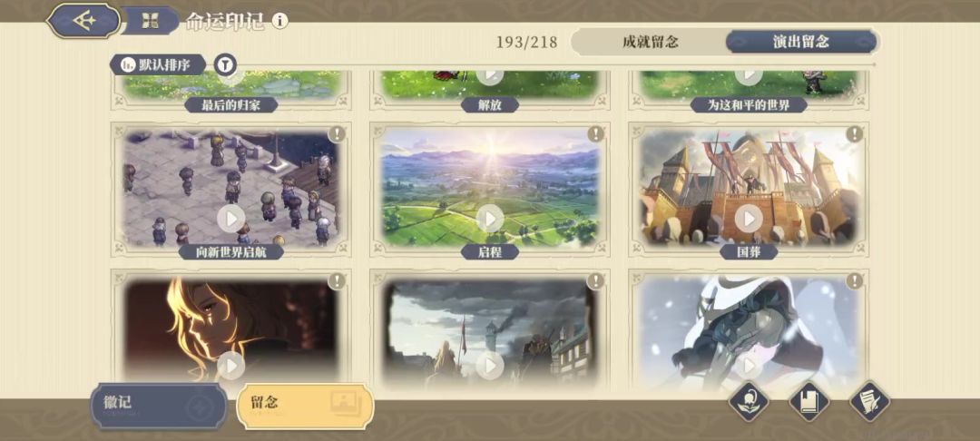Image resolution: width=980 pixels, height=441 pixels.
Task: Open the snowy white-hat knight thumbnail
Action: pyautogui.click(x=749, y=329)
